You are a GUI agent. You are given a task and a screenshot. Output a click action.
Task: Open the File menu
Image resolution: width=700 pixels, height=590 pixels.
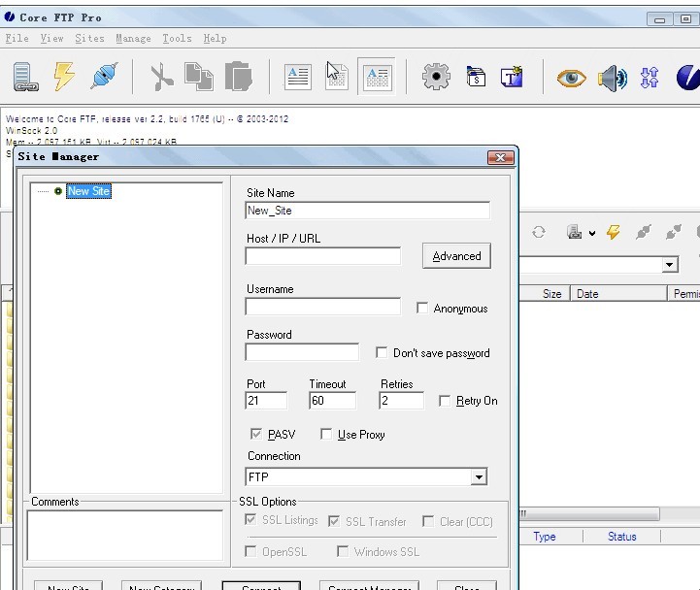17,39
